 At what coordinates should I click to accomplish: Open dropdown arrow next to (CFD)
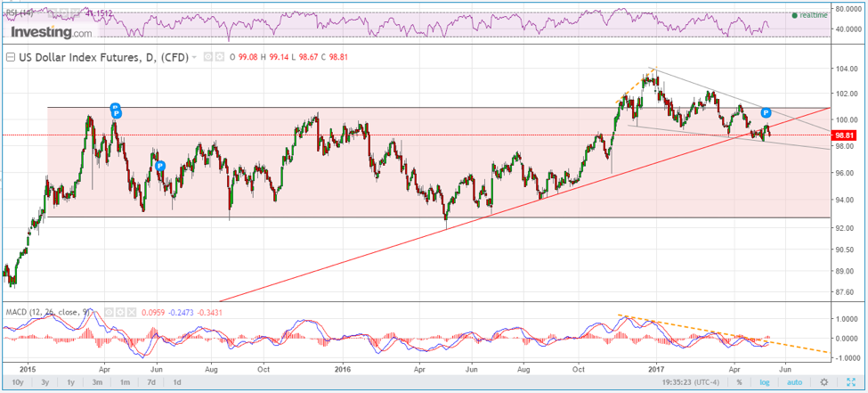[x=194, y=57]
